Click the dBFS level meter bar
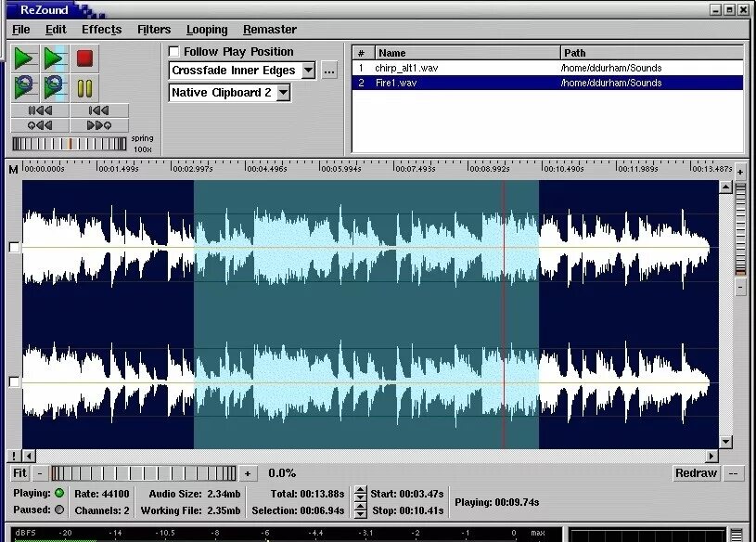This screenshot has height=542, width=756. click(287, 535)
